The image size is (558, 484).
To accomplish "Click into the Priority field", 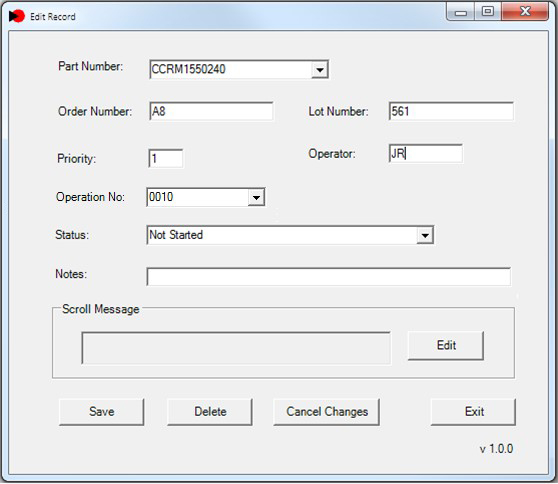I will [166, 158].
